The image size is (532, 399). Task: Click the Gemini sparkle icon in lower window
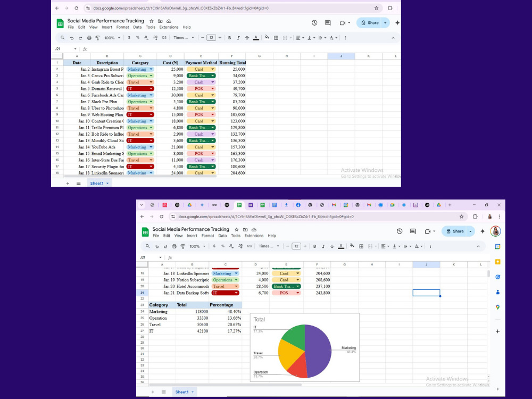tap(483, 231)
